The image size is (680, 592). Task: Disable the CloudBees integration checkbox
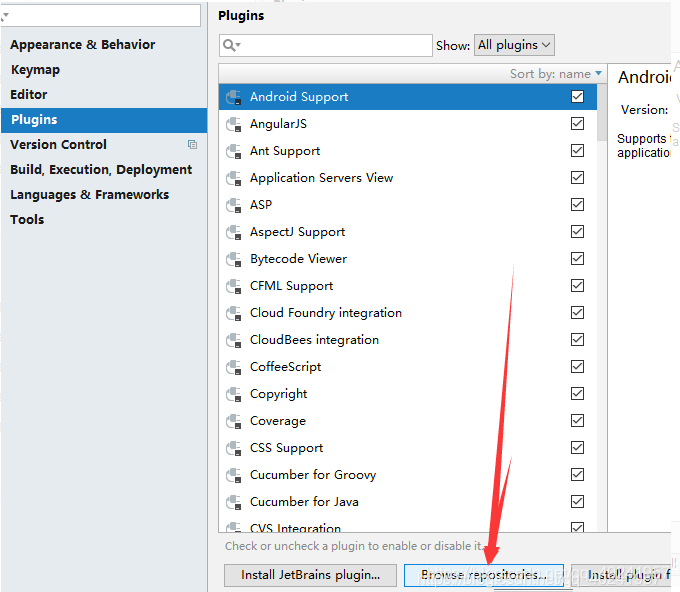[x=577, y=340]
